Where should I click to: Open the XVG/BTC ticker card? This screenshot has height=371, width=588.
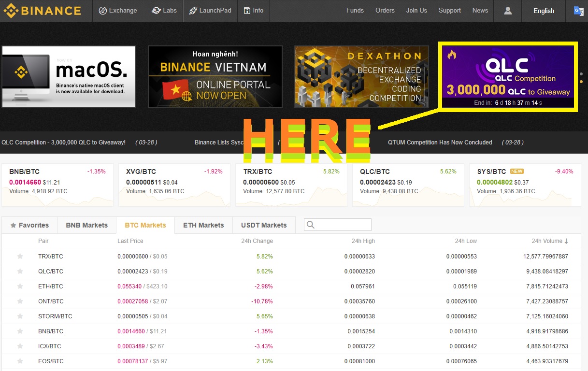click(x=174, y=185)
